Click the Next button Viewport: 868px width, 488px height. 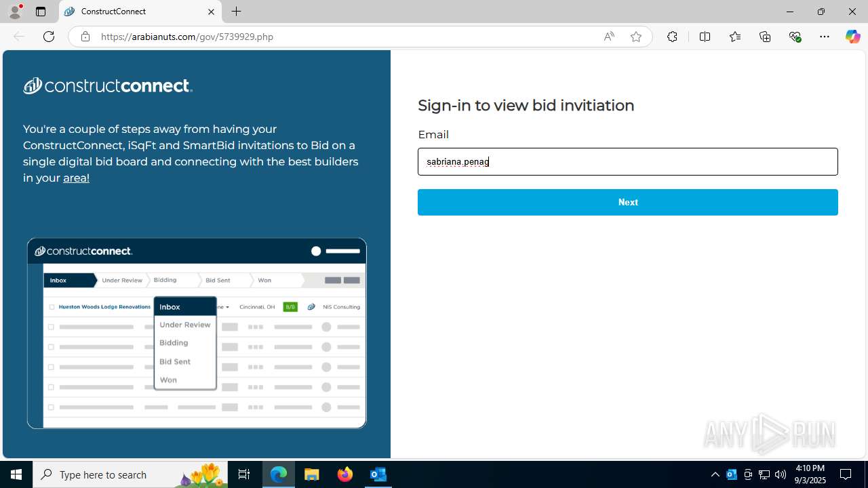click(x=627, y=202)
